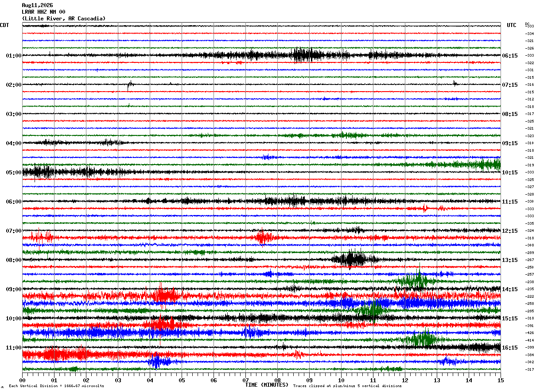Click the CDT timezone header
The height and width of the screenshot is (392, 536).
[4, 25]
